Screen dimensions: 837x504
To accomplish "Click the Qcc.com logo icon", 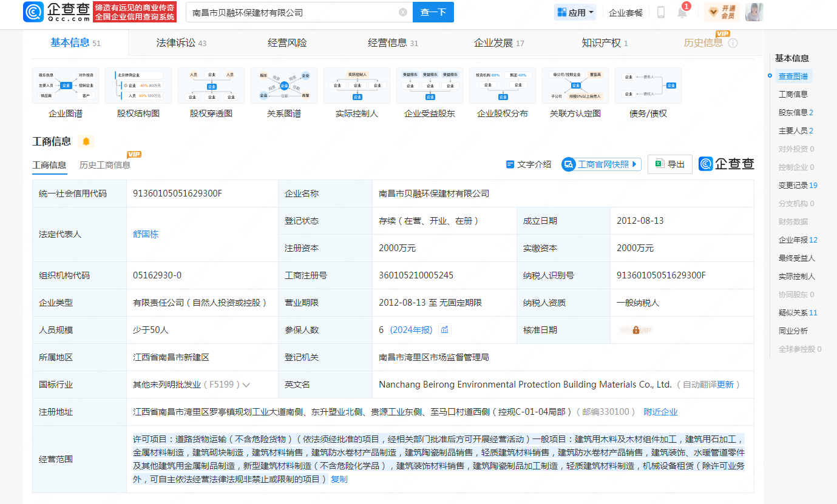I will 33,12.
